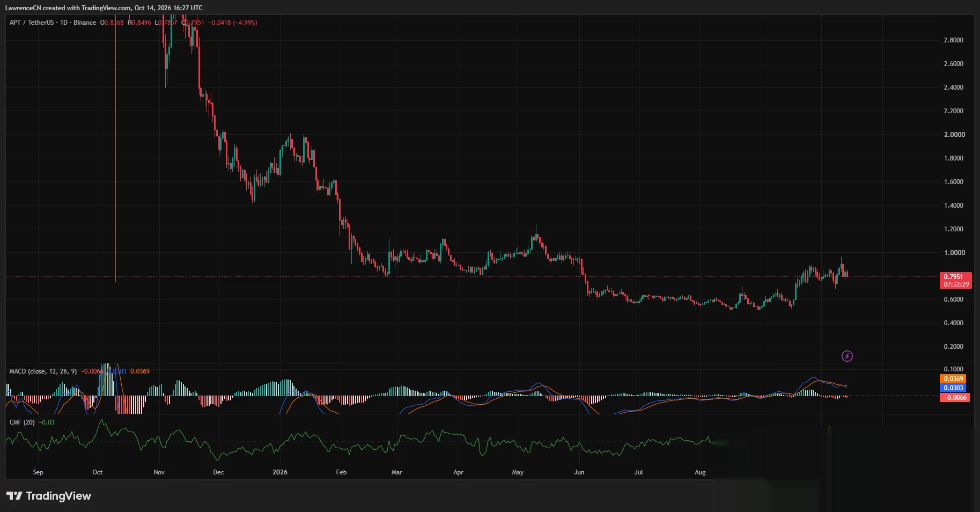Click the 2026 year label on time axis
Viewport: 980px width, 512px height.
[280, 472]
